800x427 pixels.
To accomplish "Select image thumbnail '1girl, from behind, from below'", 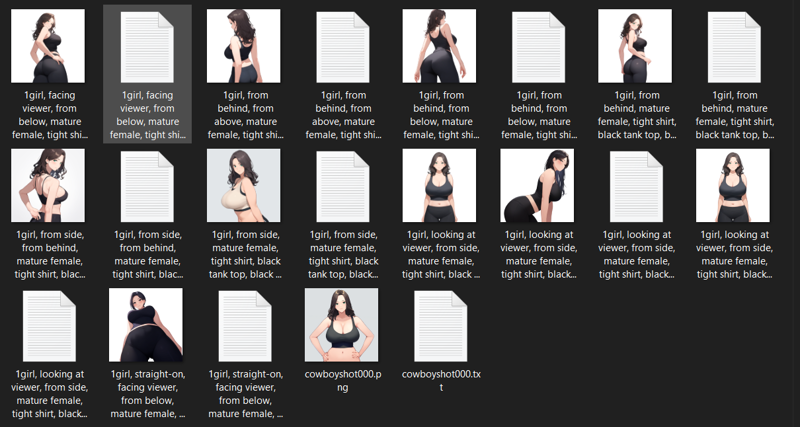I will tap(439, 46).
